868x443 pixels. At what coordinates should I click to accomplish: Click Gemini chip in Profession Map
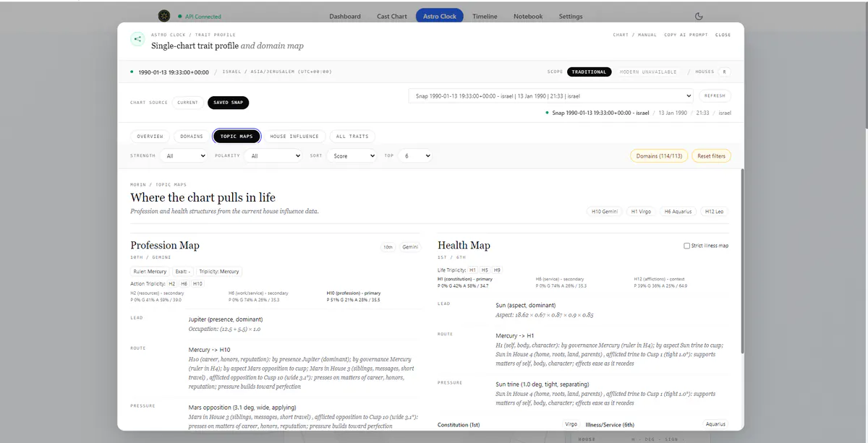pos(410,247)
